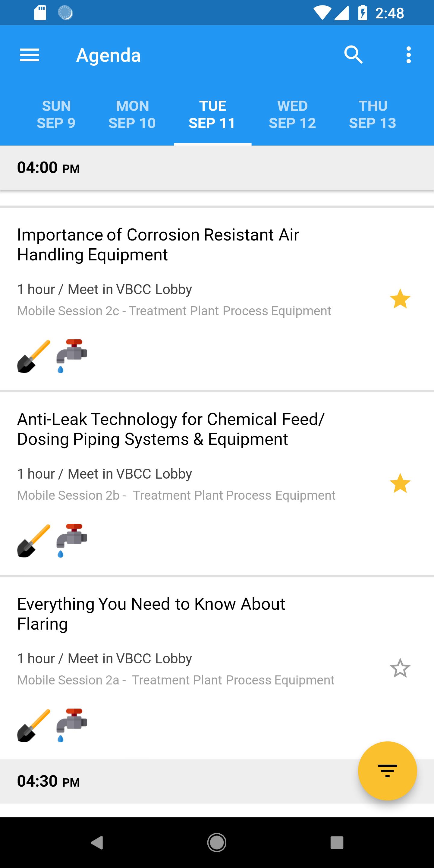Go to the THU SEP 13 tab
The width and height of the screenshot is (434, 868).
(x=372, y=115)
